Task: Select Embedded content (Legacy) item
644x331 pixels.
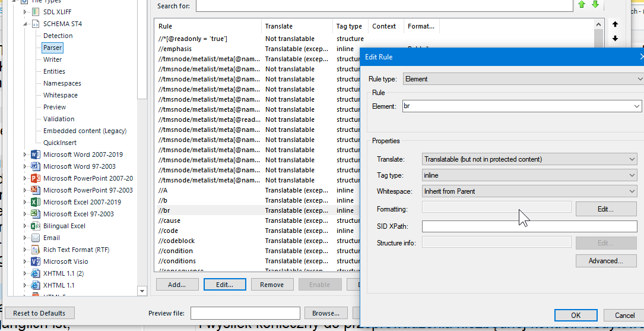Action: [x=85, y=131]
